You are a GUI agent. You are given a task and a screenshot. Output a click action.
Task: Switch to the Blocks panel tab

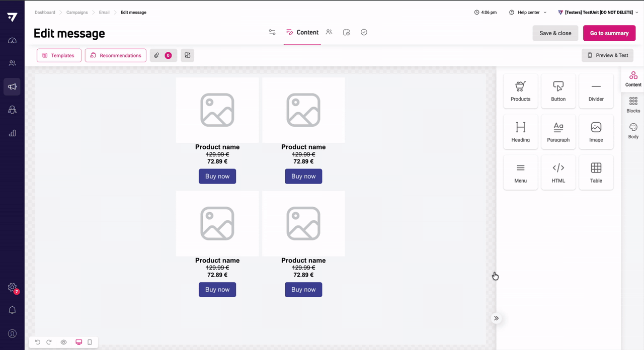click(633, 105)
